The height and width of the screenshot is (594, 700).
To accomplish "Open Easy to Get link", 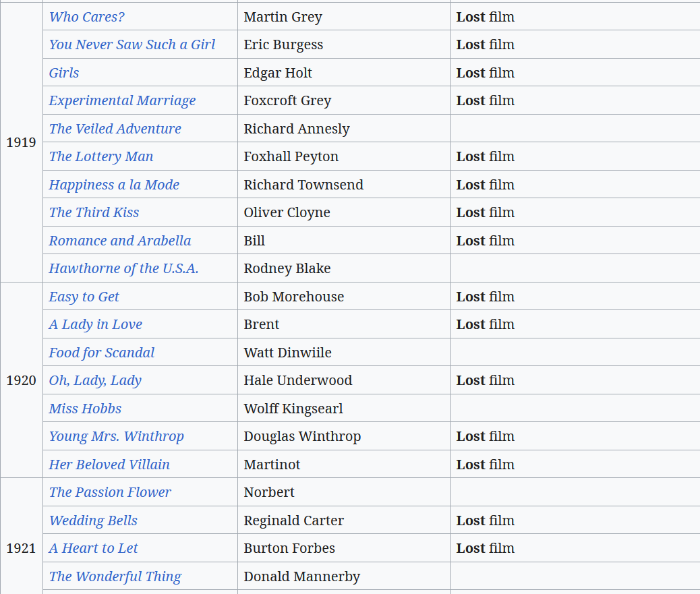I will click(x=84, y=297).
